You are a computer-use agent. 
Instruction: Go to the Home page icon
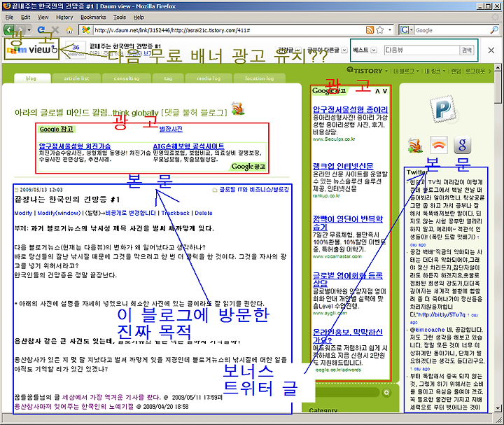[x=69, y=30]
